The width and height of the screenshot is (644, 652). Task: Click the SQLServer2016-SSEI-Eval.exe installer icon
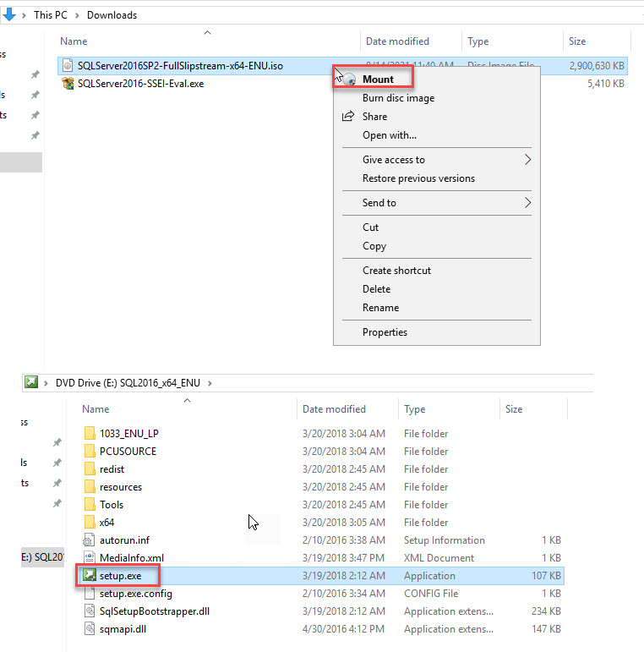(x=68, y=84)
